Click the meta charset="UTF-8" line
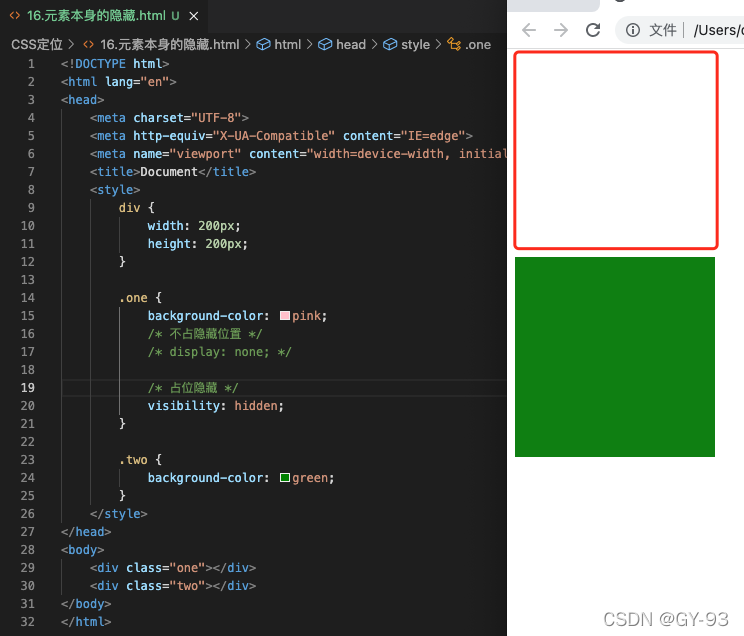Image resolution: width=744 pixels, height=636 pixels. pos(169,118)
